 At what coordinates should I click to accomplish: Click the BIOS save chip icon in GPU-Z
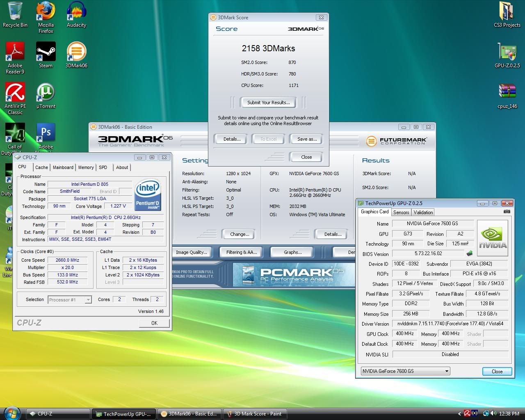click(470, 253)
